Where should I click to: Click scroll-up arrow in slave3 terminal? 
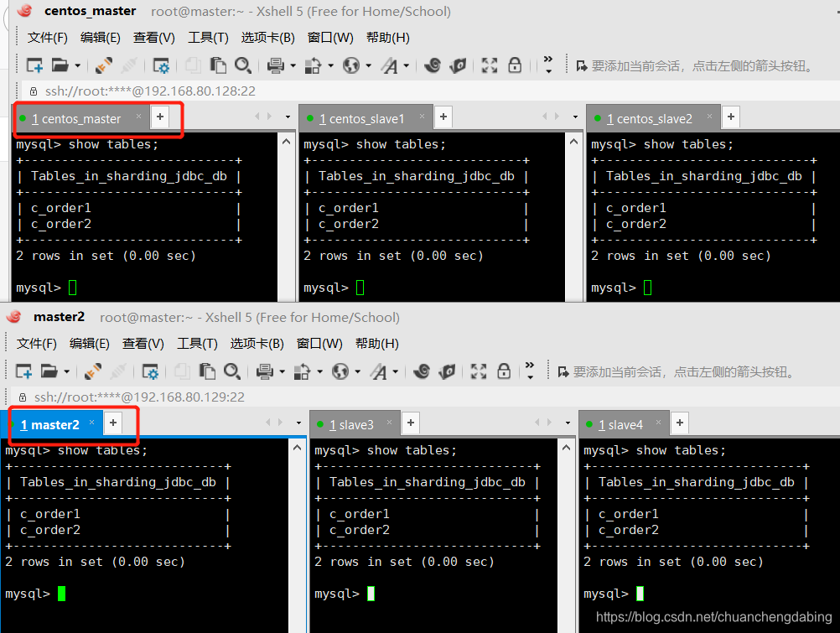pyautogui.click(x=566, y=448)
